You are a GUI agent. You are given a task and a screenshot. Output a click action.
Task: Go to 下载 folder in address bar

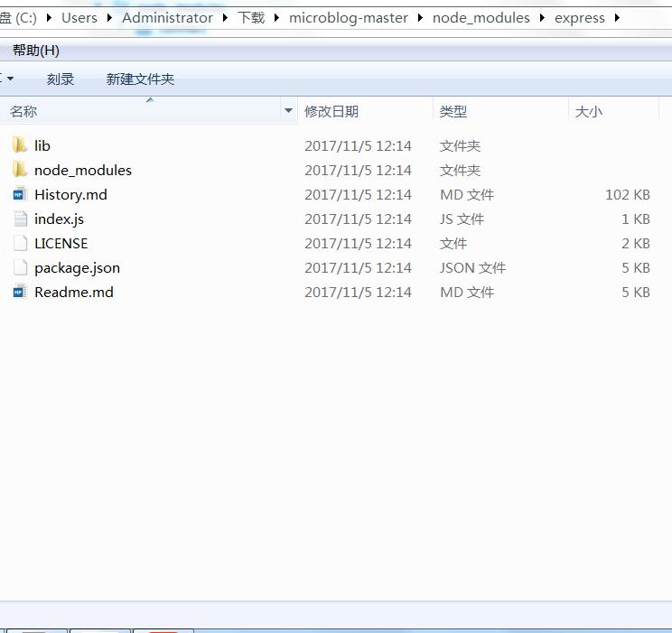(251, 18)
